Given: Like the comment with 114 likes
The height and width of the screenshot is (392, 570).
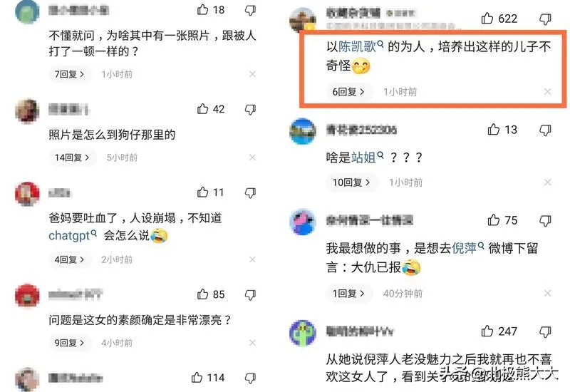Looking at the screenshot, I should (197, 378).
